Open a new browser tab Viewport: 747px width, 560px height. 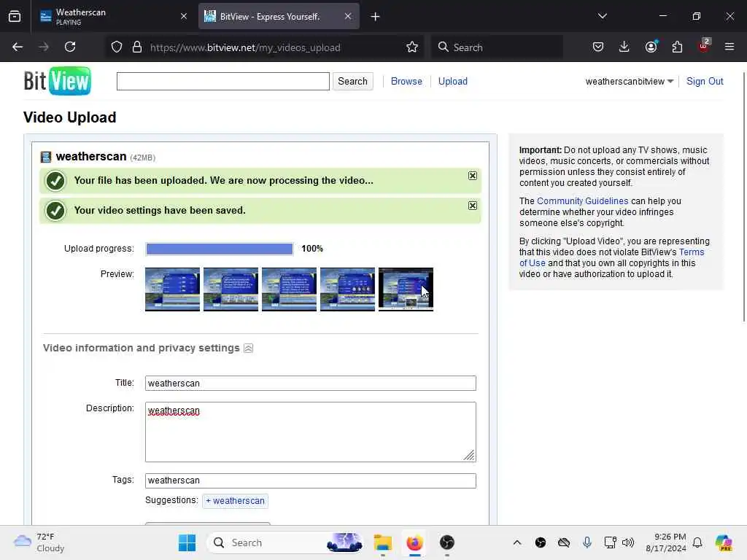pyautogui.click(x=376, y=16)
